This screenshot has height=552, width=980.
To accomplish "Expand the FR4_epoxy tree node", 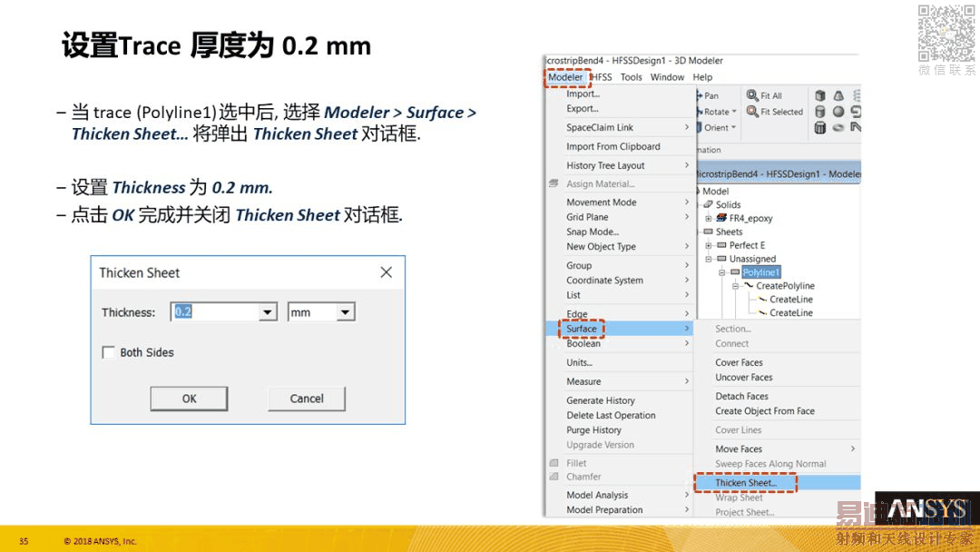I will (708, 218).
